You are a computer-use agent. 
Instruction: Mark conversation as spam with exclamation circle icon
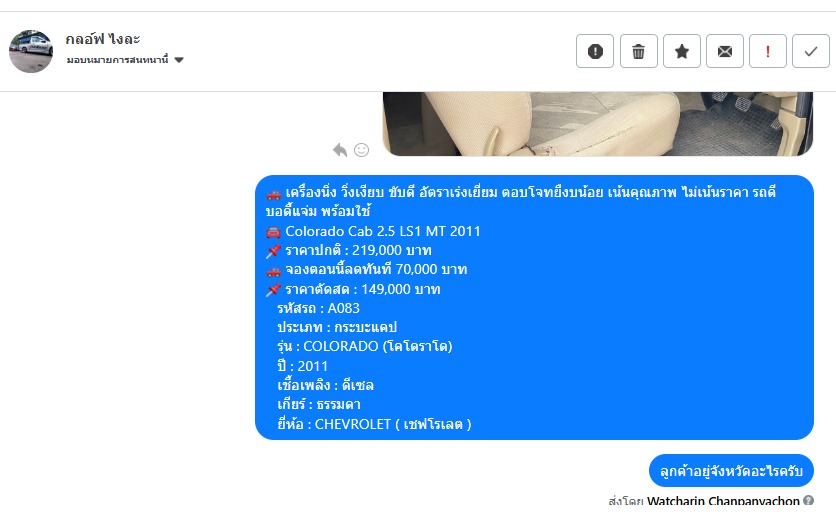(594, 51)
